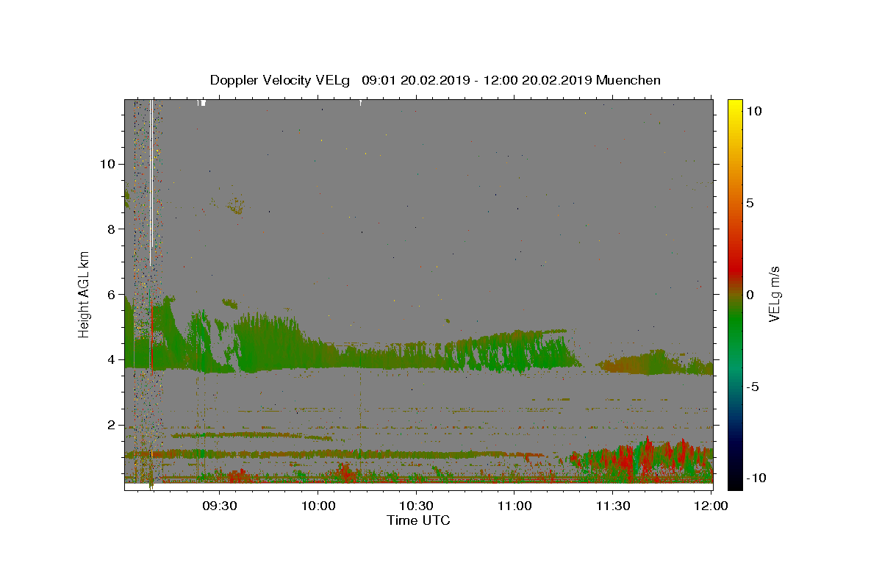
Task: Click the 10:00 time tick label
Action: coord(318,506)
